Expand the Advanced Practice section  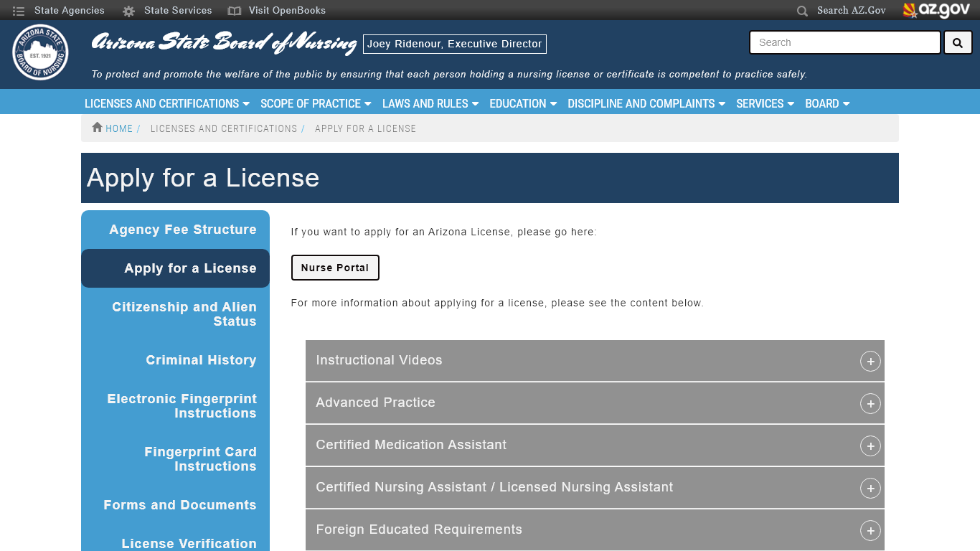(x=870, y=403)
